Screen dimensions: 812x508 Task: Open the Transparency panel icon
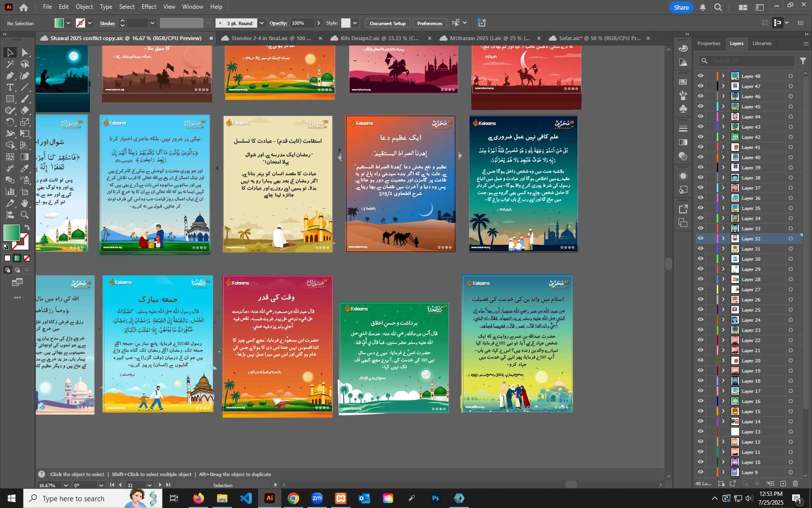(683, 156)
